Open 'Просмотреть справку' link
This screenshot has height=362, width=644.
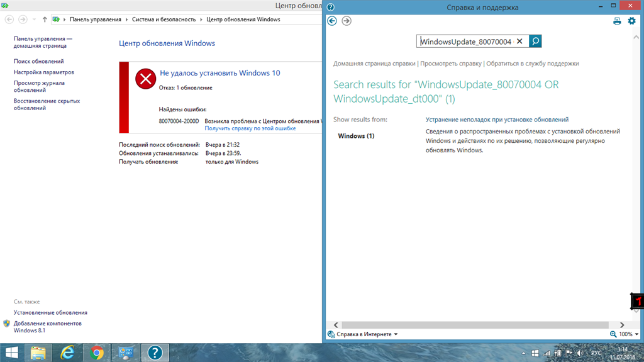click(x=450, y=64)
